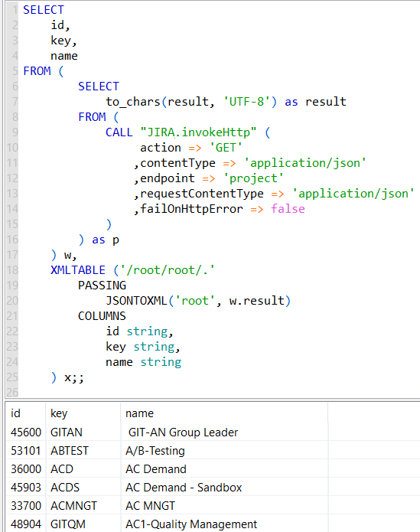
Task: Select cell with id 53101
Action: coord(26,451)
